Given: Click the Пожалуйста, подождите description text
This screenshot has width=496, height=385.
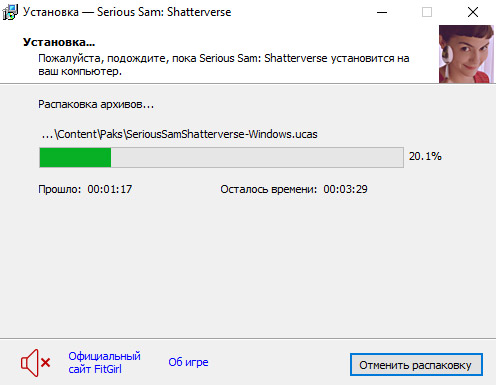Looking at the screenshot, I should click(223, 65).
